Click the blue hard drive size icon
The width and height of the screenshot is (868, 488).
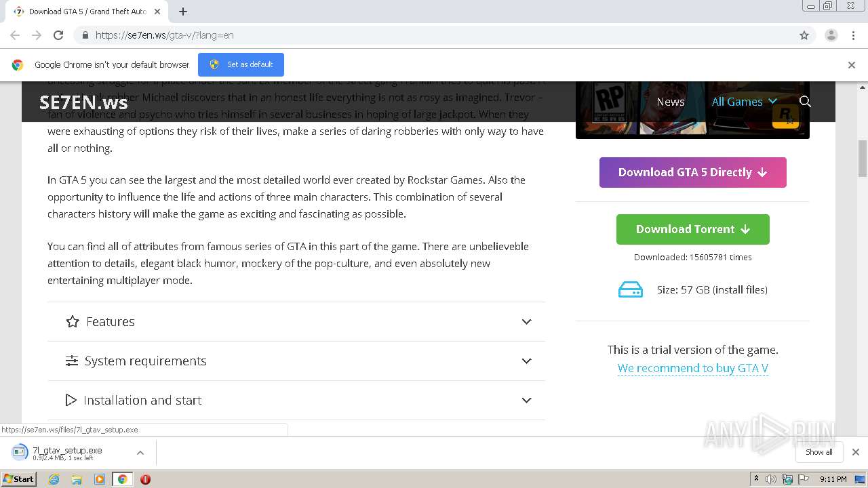coord(631,290)
